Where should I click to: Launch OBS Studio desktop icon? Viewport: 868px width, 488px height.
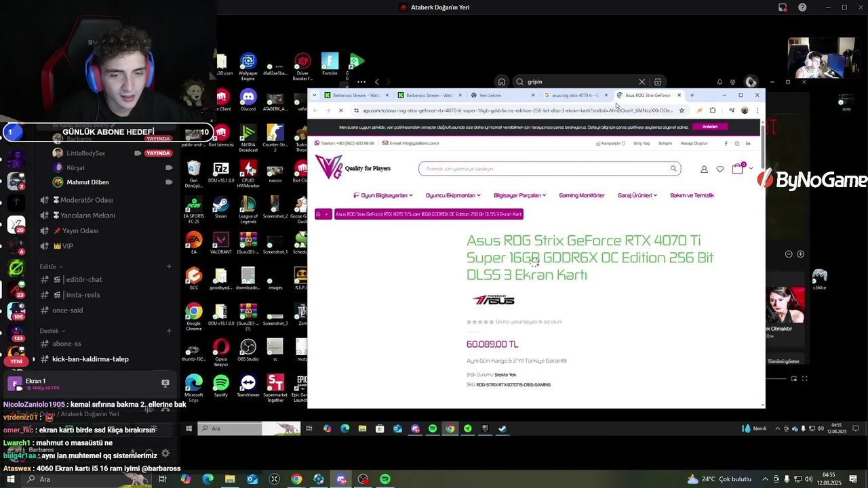point(248,350)
